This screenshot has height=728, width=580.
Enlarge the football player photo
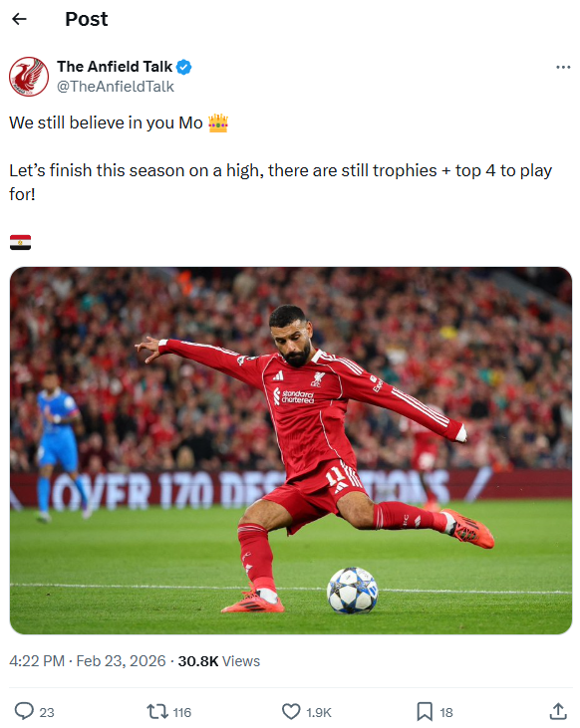(291, 450)
